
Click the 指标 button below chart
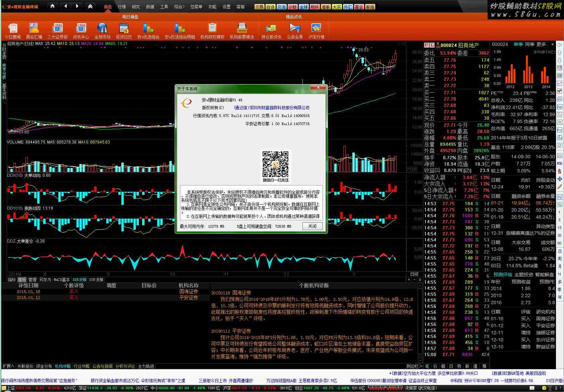pyautogui.click(x=12, y=280)
